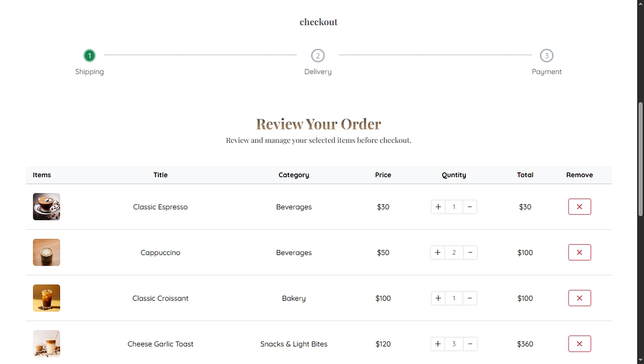Click the Shipping step indicator

89,55
